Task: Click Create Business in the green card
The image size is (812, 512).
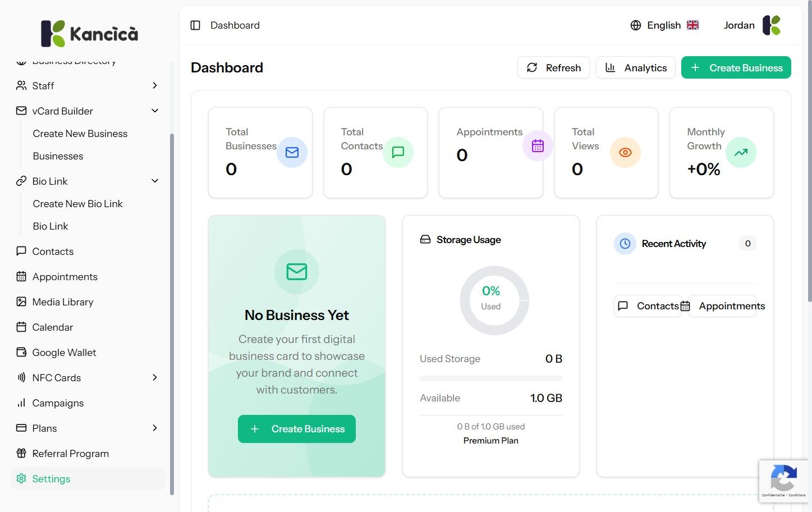Action: point(297,429)
